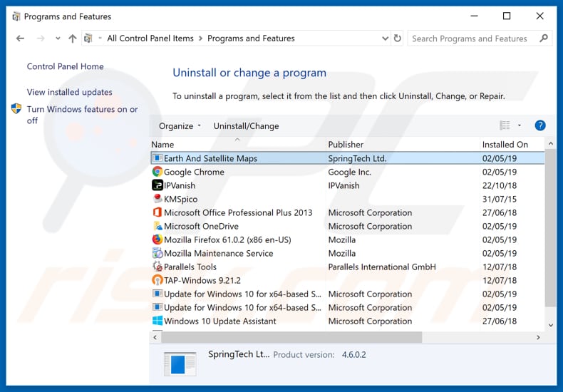Select the Windows 10 Update Assistant icon

[x=157, y=321]
